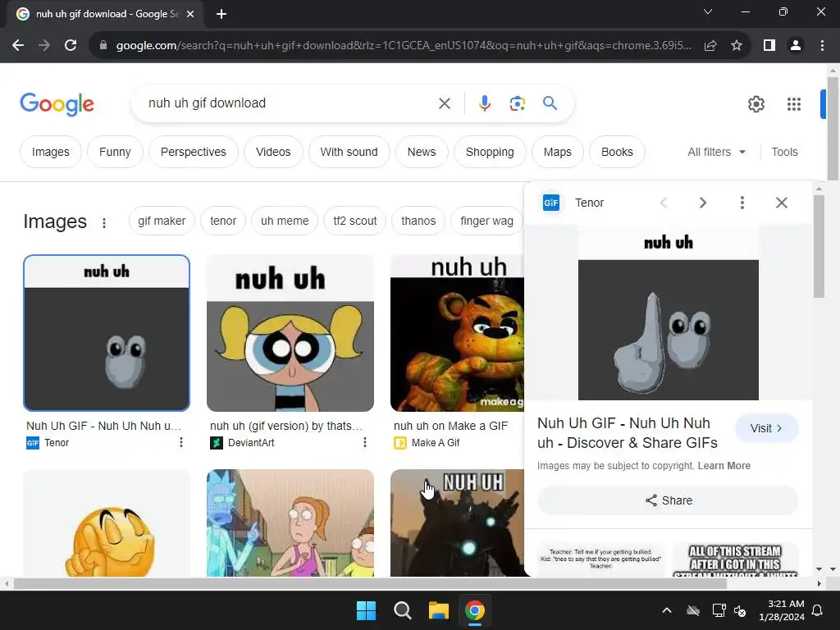Show previous image in preview panel
Image resolution: width=840 pixels, height=630 pixels.
click(664, 203)
